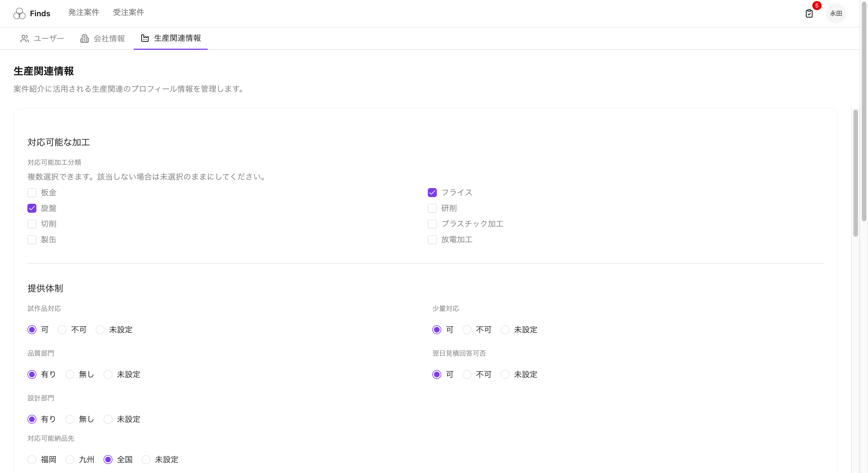Switch to the 発注案件 menu item
The height and width of the screenshot is (473, 868).
[84, 13]
